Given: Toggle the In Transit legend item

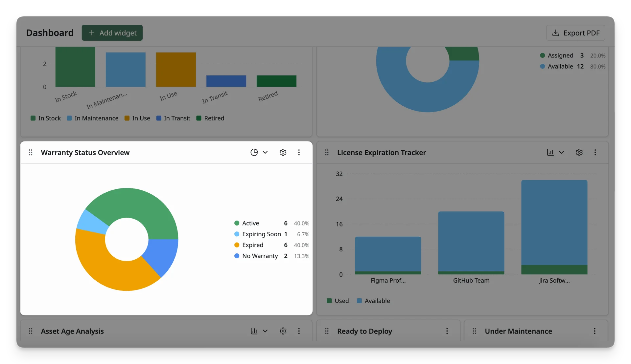Looking at the screenshot, I should (173, 118).
